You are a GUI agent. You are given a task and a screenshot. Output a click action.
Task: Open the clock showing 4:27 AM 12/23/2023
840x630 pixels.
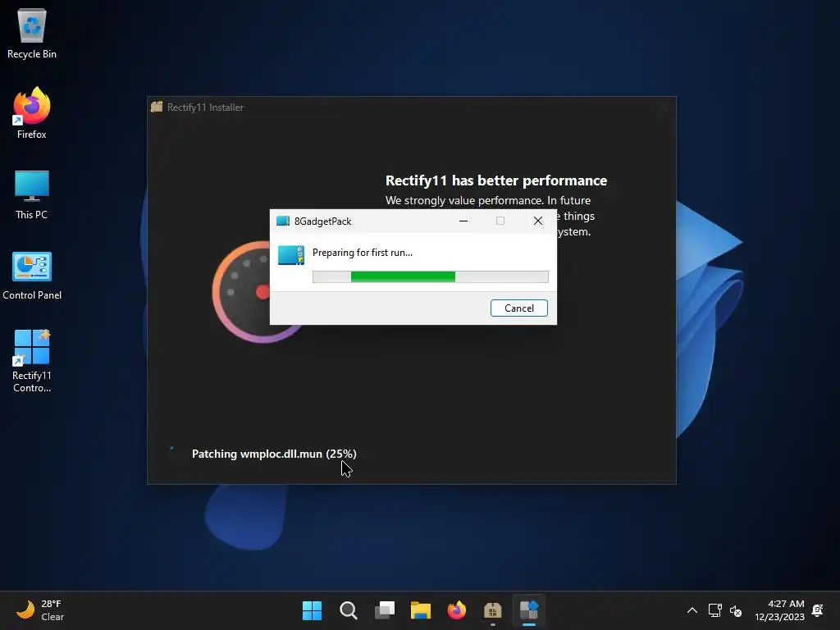coord(779,610)
